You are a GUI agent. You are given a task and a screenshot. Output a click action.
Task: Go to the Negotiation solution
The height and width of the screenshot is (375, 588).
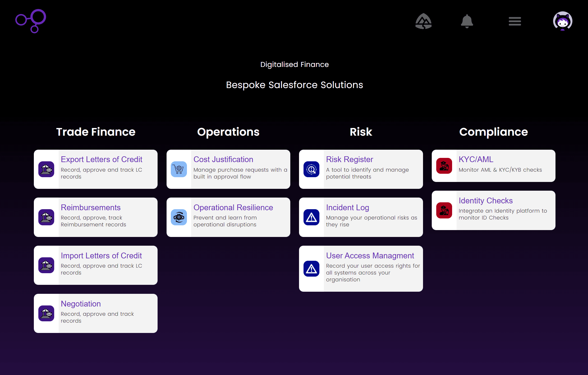[81, 304]
